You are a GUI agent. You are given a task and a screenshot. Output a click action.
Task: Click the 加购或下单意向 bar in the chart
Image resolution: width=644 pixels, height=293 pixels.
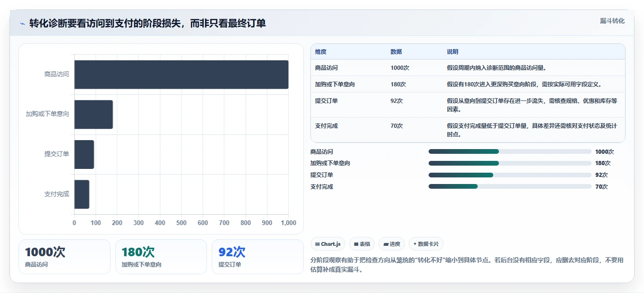(x=94, y=114)
